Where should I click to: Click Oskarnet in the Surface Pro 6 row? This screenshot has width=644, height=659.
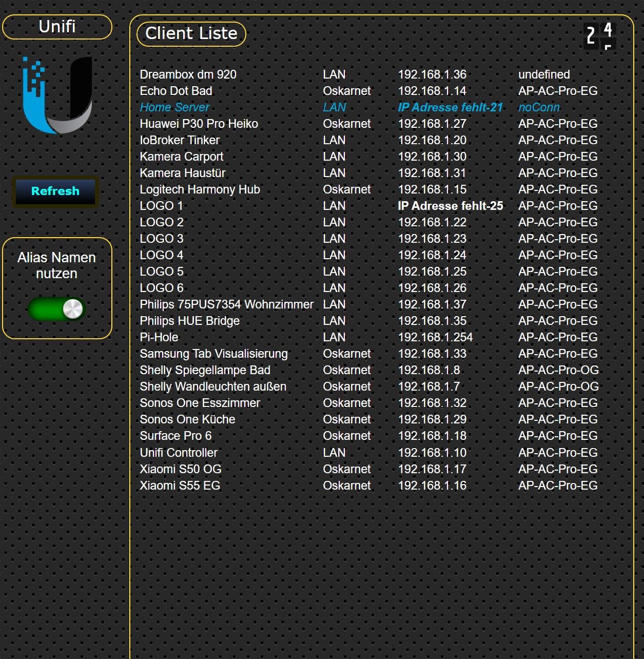pyautogui.click(x=347, y=436)
